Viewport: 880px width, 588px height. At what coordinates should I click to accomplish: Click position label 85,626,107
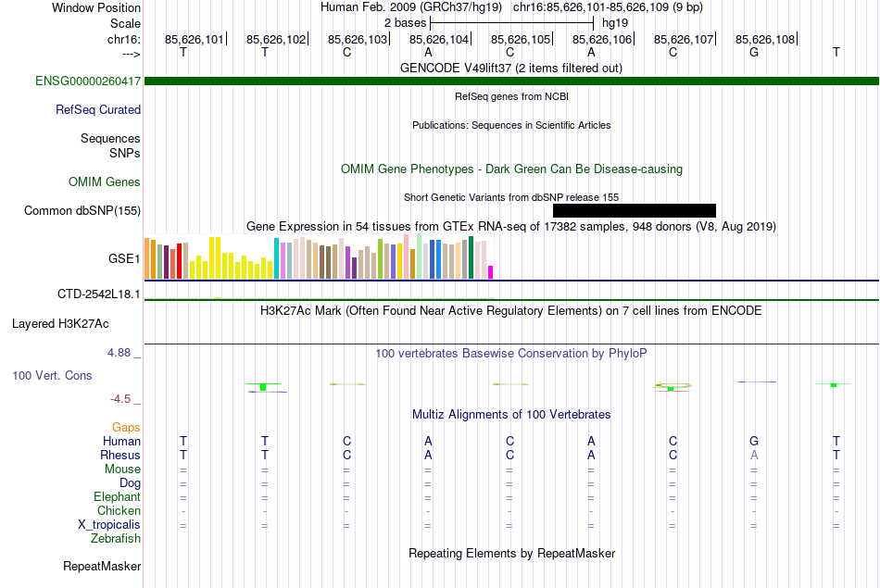684,39
